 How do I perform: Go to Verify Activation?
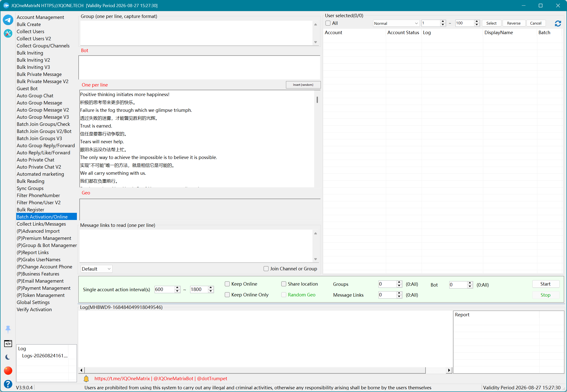[x=34, y=309]
